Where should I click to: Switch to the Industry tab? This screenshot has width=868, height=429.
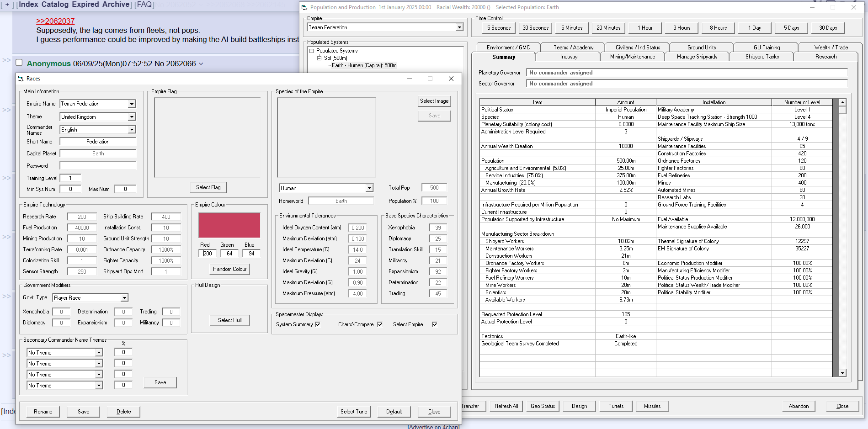[569, 57]
